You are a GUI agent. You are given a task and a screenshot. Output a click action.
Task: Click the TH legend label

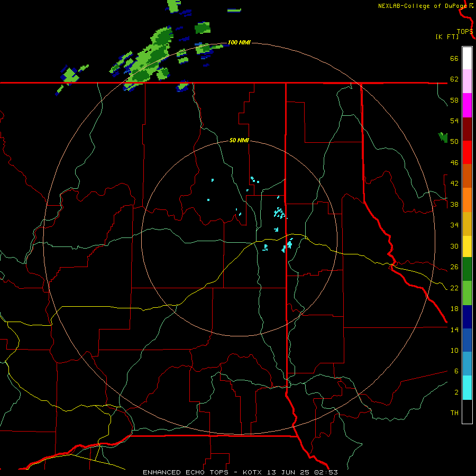(454, 413)
